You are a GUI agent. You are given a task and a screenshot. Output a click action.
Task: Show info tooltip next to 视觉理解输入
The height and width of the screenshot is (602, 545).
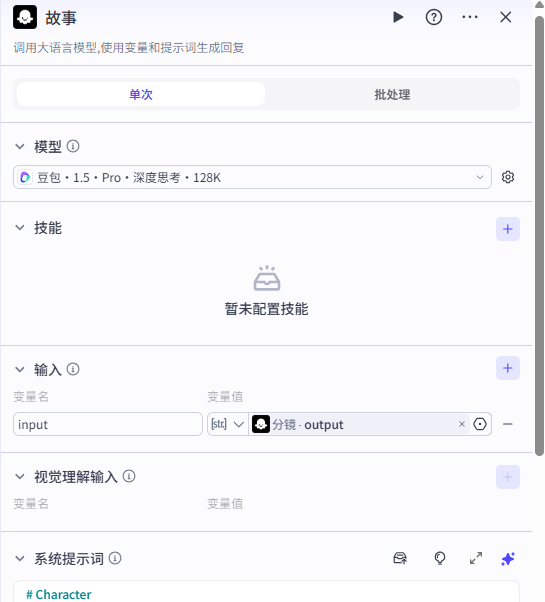(129, 476)
